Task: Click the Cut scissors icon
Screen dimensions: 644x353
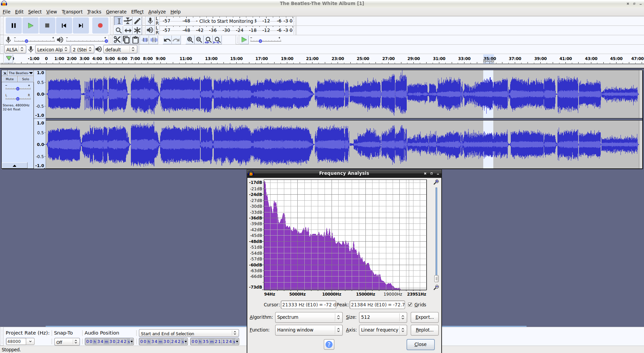Action: [x=117, y=40]
